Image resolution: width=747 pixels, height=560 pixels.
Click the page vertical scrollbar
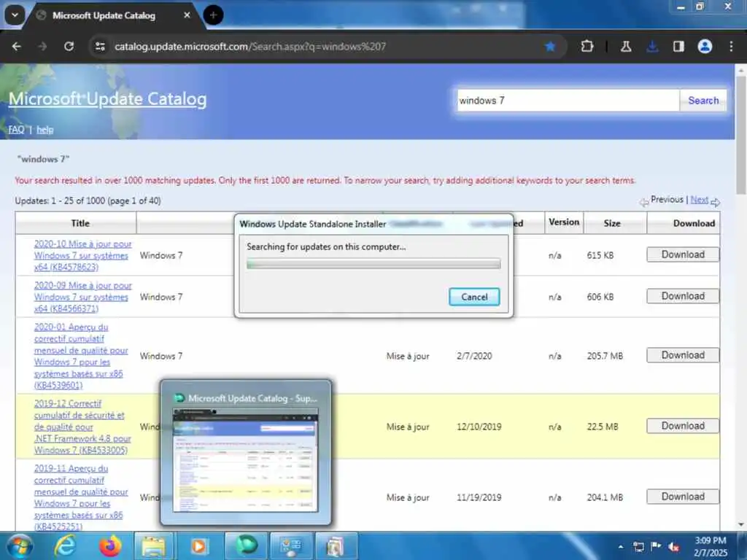[x=741, y=135]
